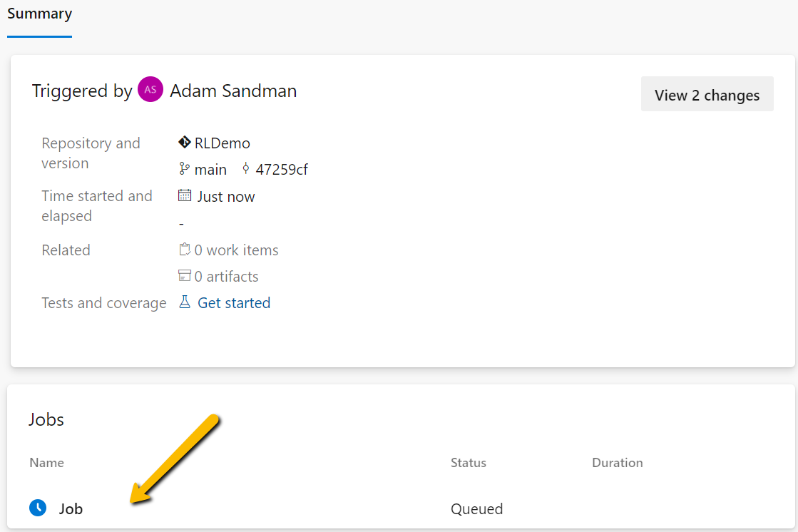Click the main branch icon

pos(184,169)
